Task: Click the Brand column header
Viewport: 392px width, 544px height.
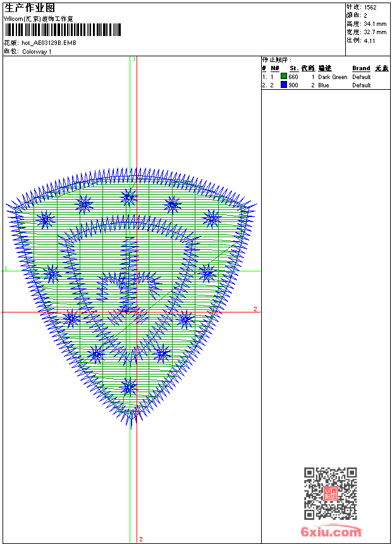Action: point(361,68)
